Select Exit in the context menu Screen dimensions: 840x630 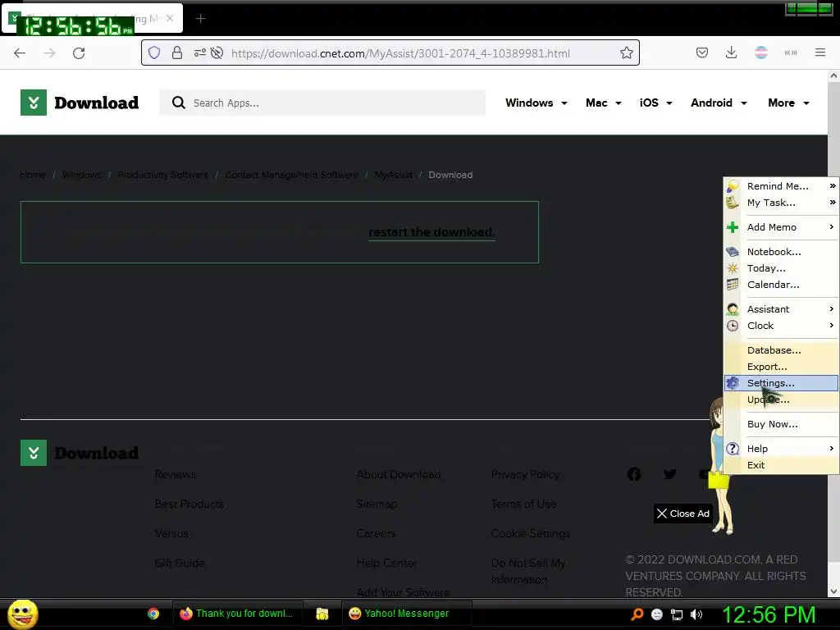click(781, 465)
